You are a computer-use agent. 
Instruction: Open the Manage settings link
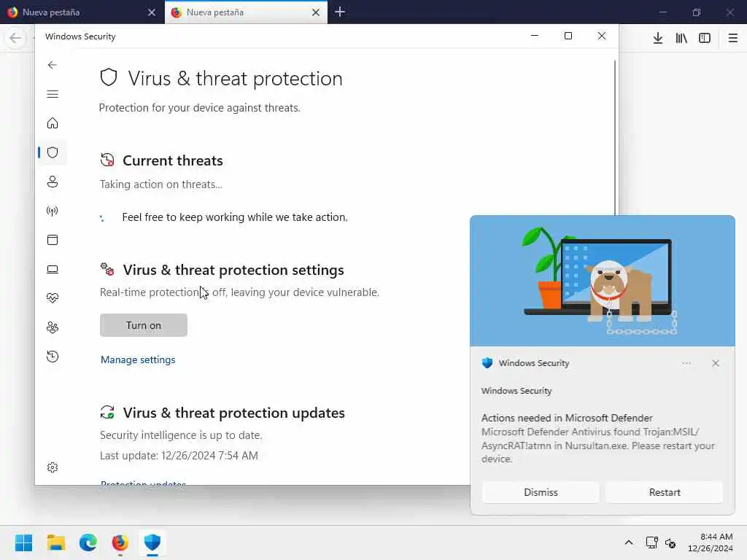tap(138, 360)
